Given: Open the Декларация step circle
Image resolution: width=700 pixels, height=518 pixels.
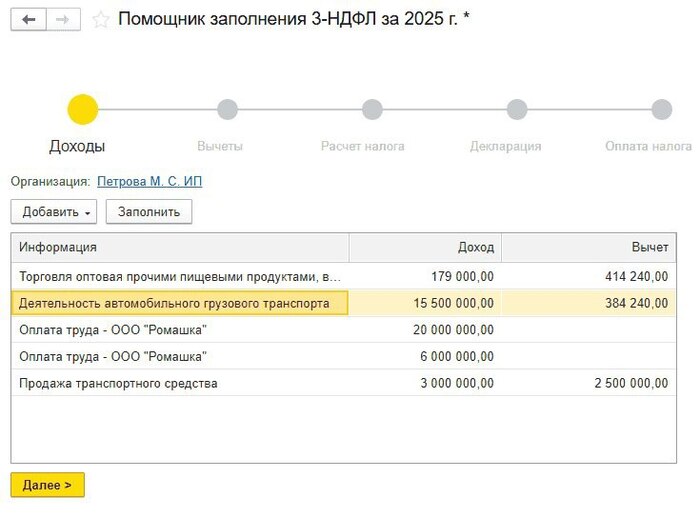Looking at the screenshot, I should coord(517,109).
